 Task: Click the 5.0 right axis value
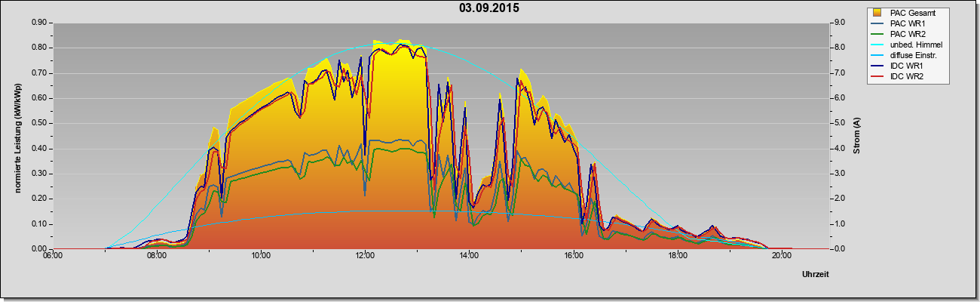(837, 123)
